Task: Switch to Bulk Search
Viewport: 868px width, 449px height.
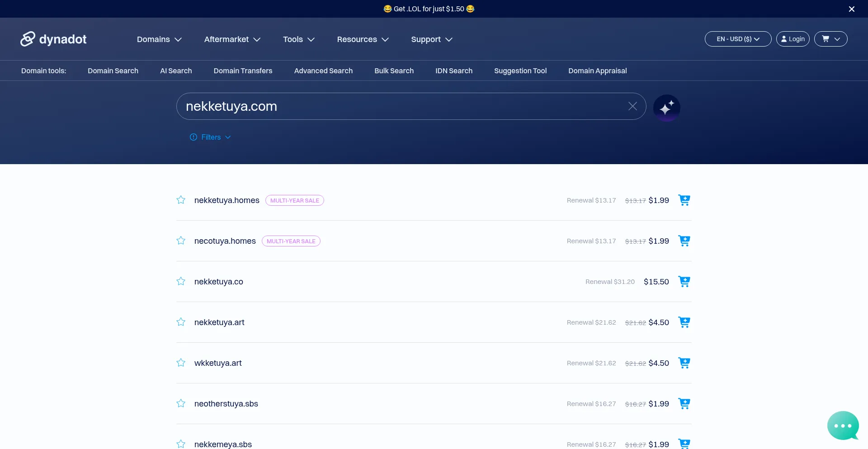Action: (x=394, y=71)
